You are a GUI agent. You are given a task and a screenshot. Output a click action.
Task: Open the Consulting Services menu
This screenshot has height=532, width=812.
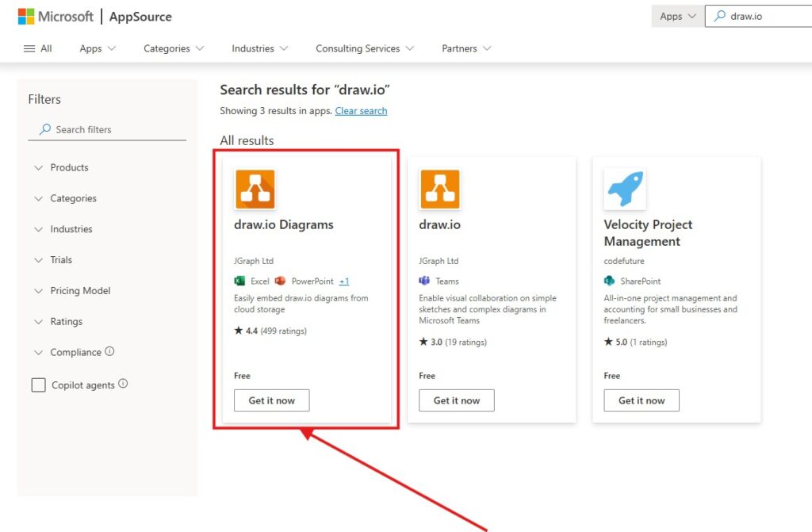[x=365, y=48]
